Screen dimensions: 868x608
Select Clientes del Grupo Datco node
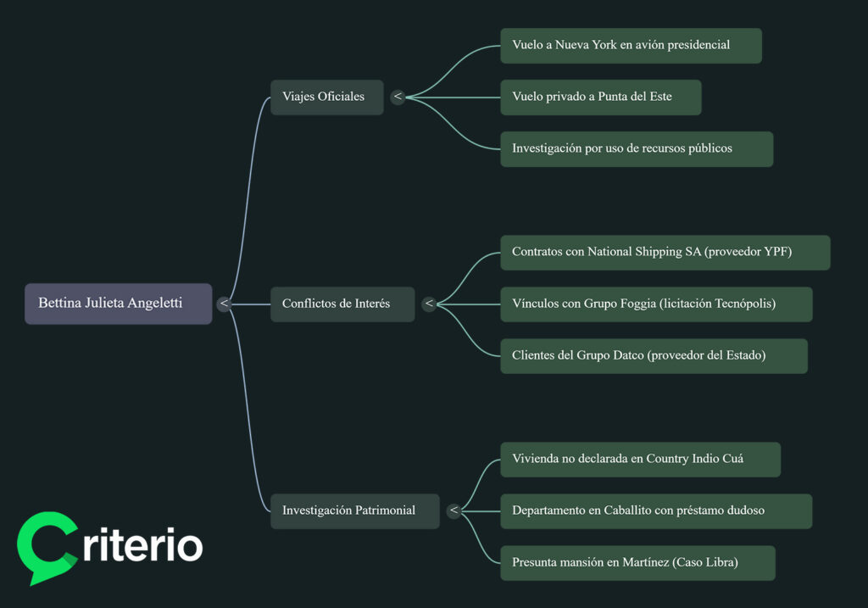654,355
